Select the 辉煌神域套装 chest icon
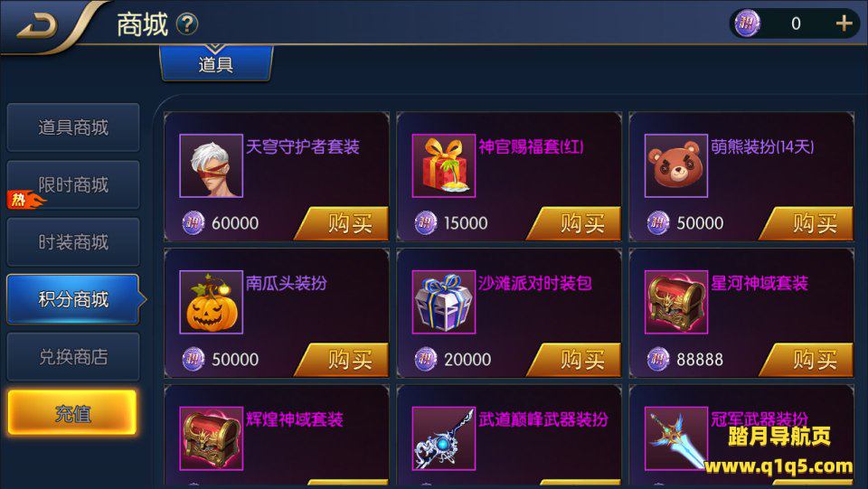The height and width of the screenshot is (489, 868). [211, 438]
